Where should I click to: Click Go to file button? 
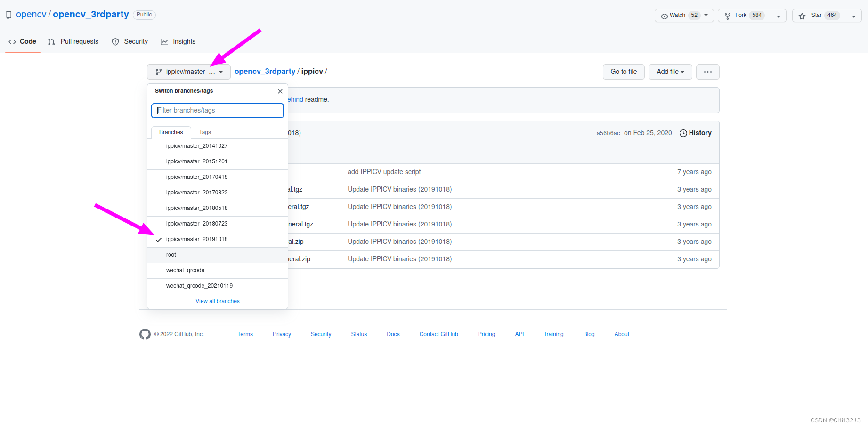coord(624,72)
